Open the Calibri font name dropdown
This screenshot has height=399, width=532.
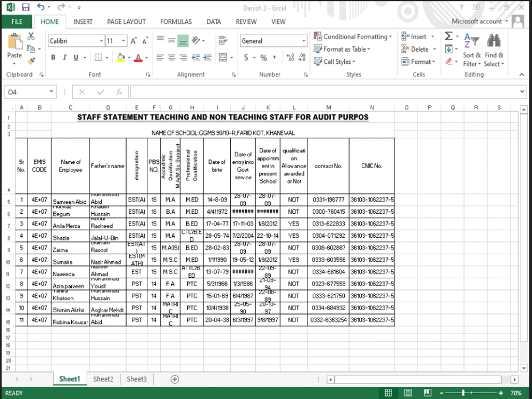101,41
